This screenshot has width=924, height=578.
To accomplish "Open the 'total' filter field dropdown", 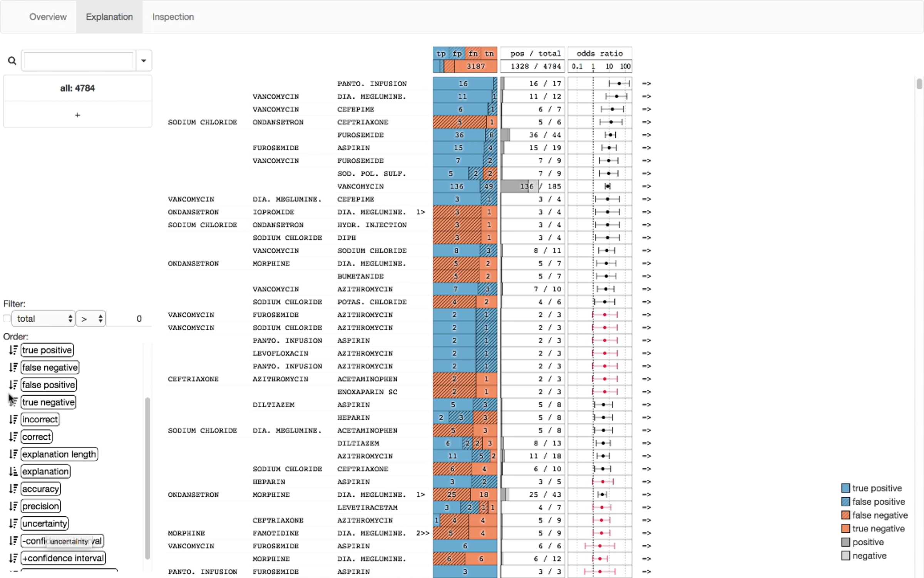I will tap(43, 319).
